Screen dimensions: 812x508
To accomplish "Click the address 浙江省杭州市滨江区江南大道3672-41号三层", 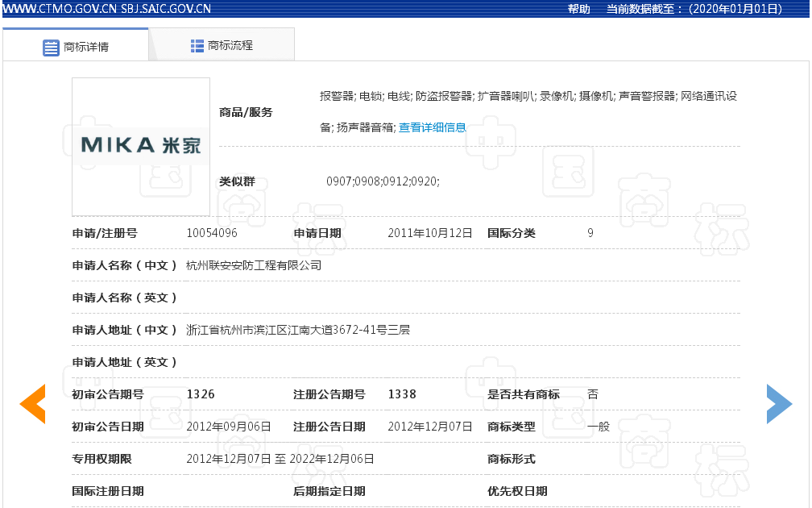I will (x=298, y=330).
